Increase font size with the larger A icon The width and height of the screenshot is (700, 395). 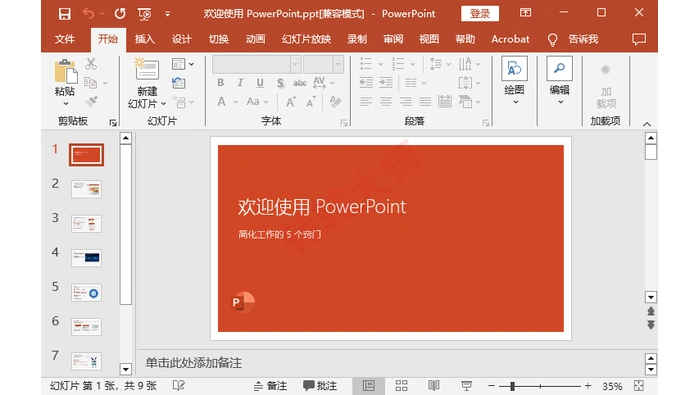(291, 102)
